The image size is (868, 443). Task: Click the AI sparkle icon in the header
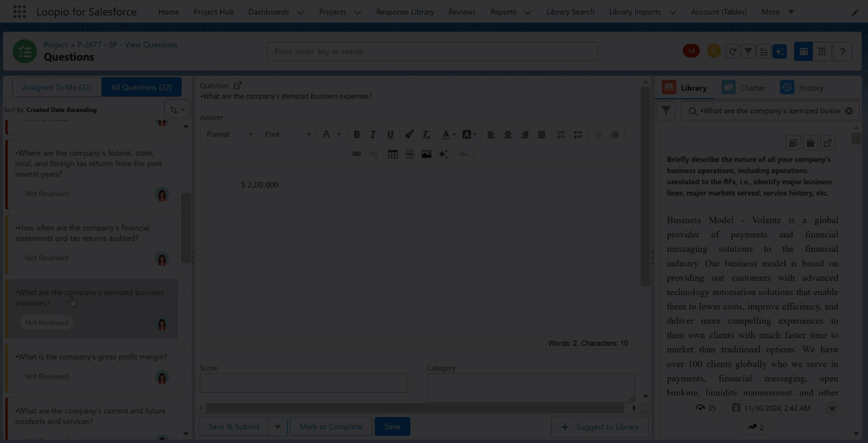tap(779, 52)
